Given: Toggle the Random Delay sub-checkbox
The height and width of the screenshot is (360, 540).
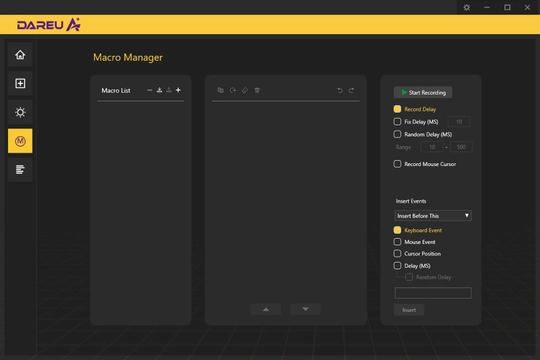Looking at the screenshot, I should 409,277.
